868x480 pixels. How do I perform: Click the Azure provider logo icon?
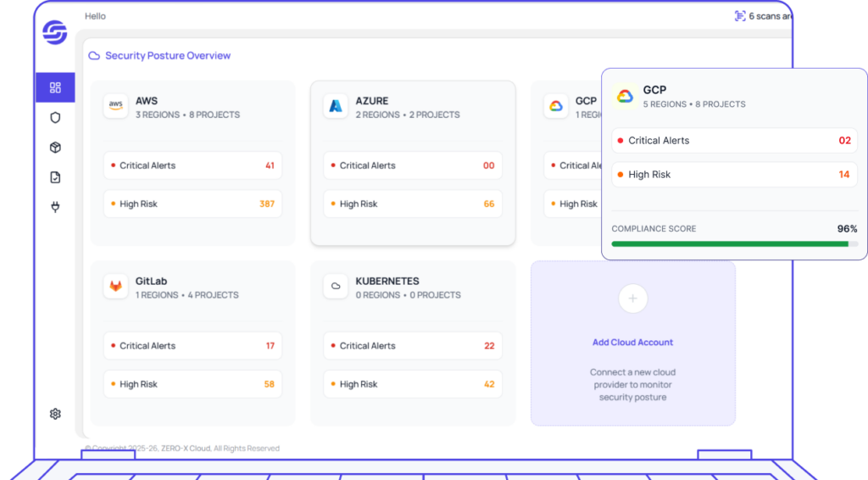coord(336,106)
